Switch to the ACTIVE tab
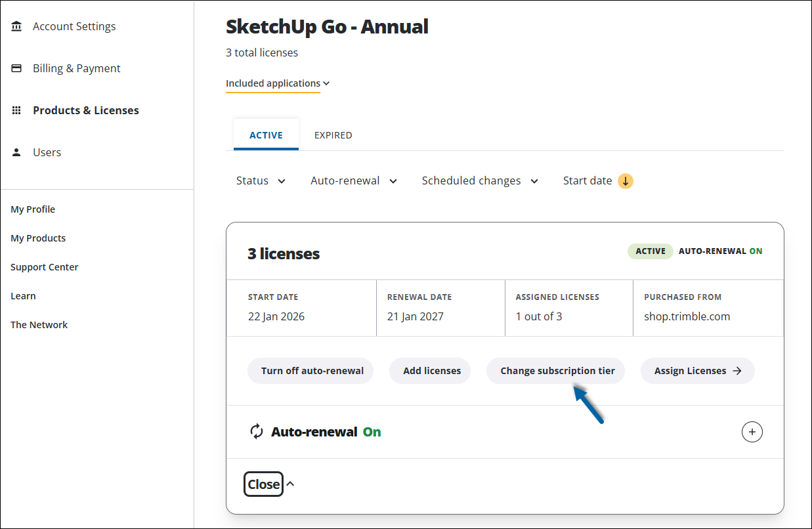 tap(266, 135)
